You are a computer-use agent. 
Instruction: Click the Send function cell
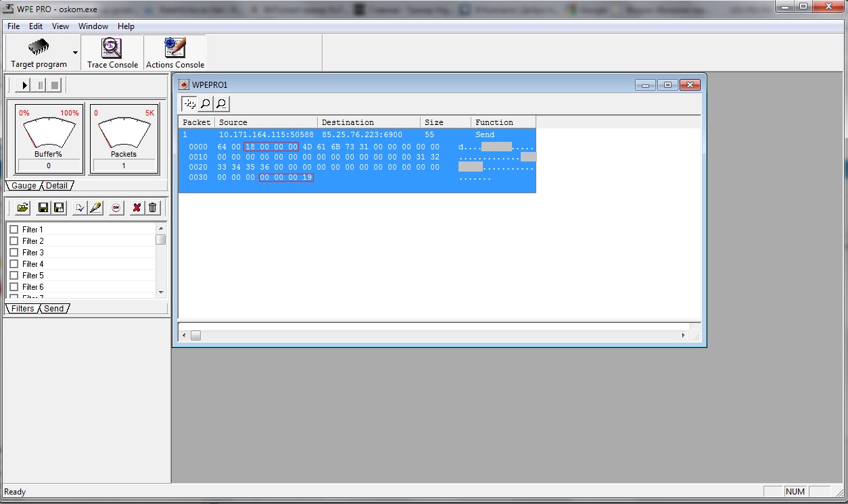(485, 135)
